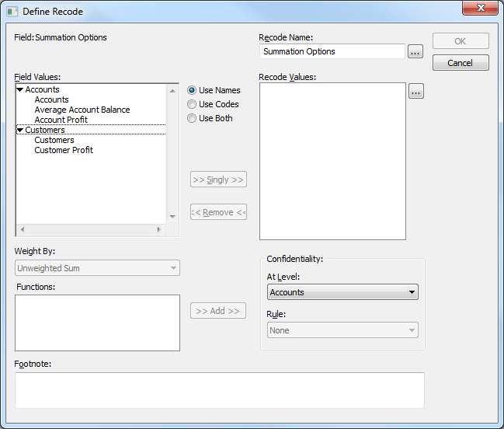Click ellipsis button beside Recode Values list
This screenshot has width=504, height=429.
click(415, 92)
